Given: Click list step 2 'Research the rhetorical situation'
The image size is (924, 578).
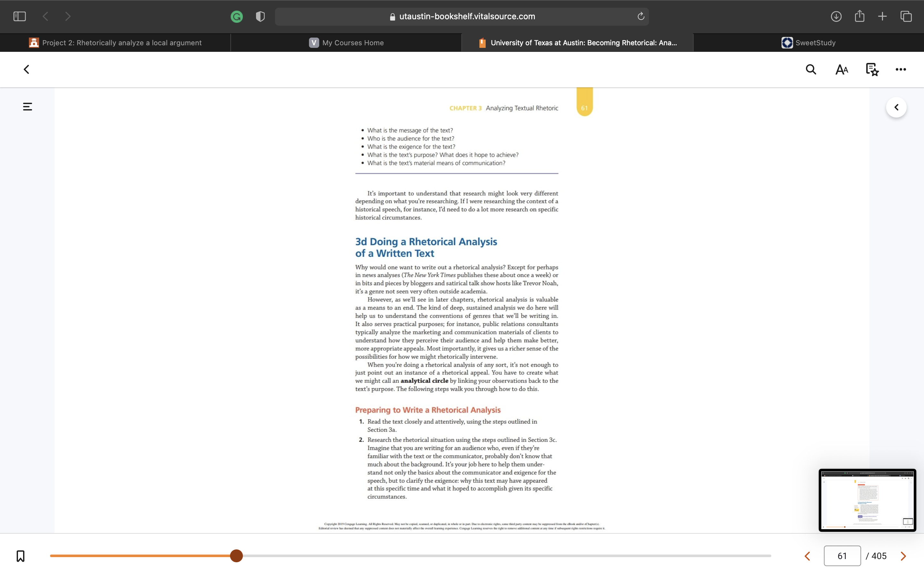Looking at the screenshot, I should pyautogui.click(x=458, y=468).
